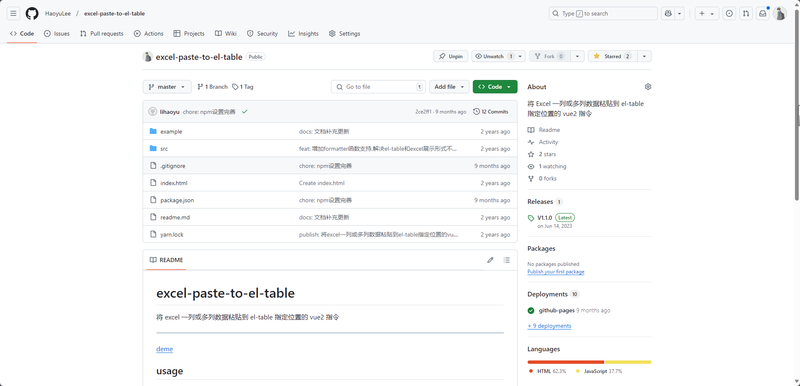
Task: Open the Actions tab
Action: pos(148,34)
